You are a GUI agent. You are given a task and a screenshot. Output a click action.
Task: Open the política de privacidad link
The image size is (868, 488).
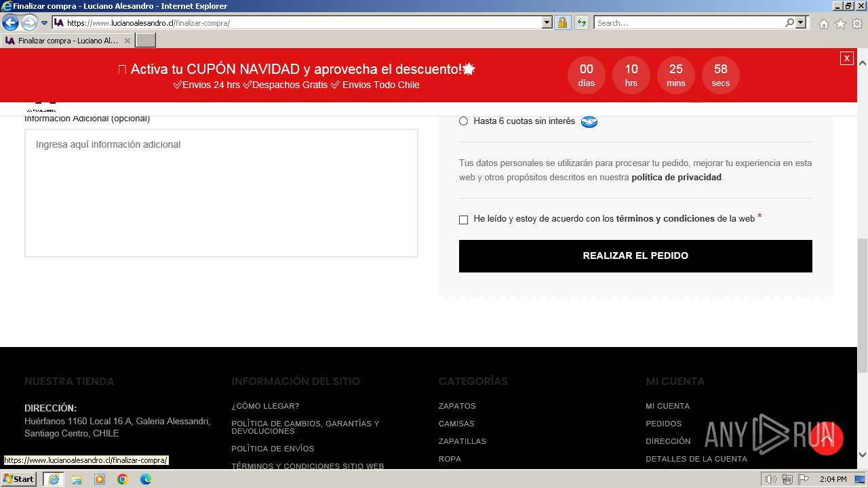click(x=676, y=178)
